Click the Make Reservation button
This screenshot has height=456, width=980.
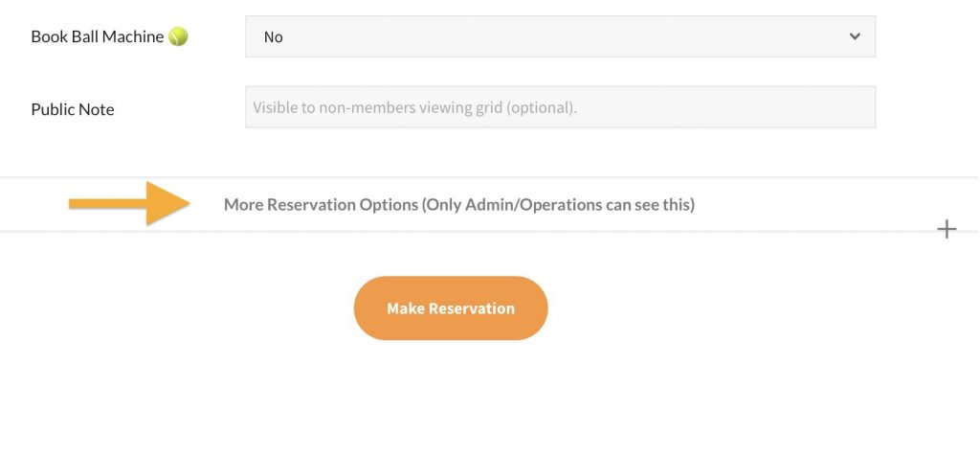451,308
